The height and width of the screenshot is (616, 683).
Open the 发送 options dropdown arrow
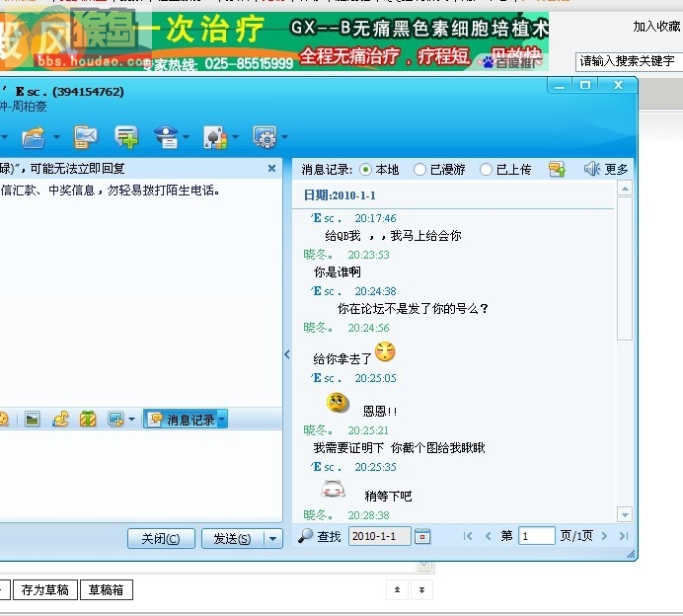[x=273, y=539]
